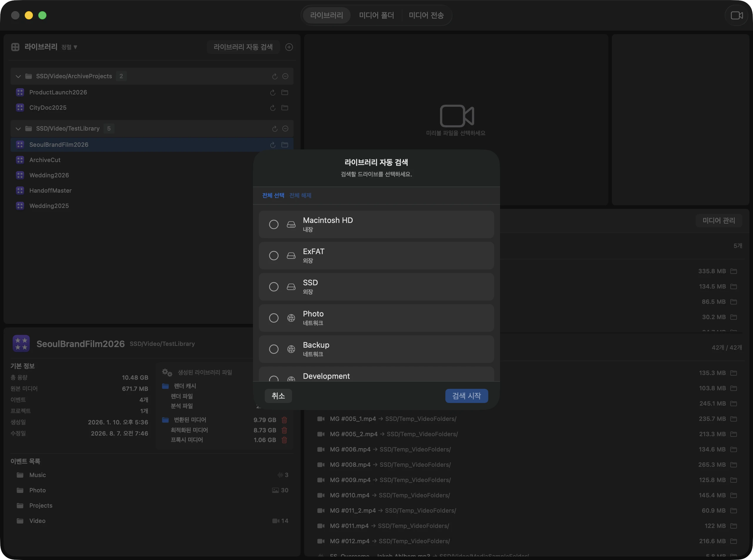The width and height of the screenshot is (753, 560).
Task: Click the 라이브러리 panel header icon
Action: click(x=15, y=47)
